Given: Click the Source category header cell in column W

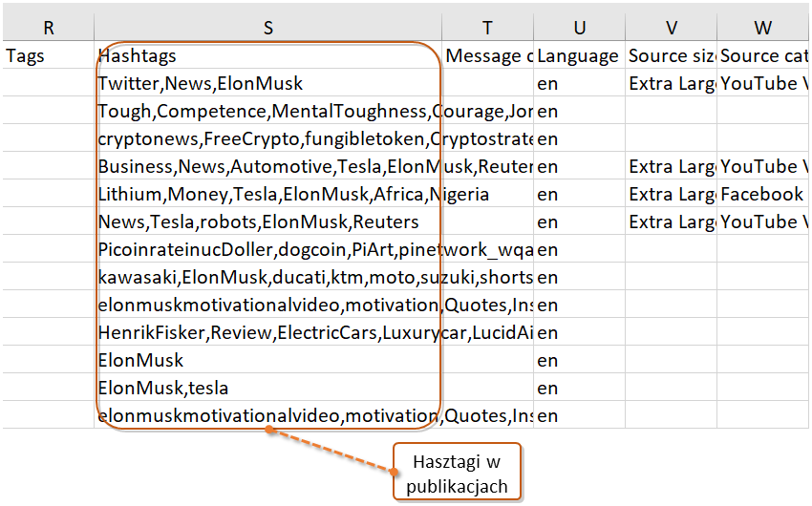Looking at the screenshot, I should click(x=763, y=55).
